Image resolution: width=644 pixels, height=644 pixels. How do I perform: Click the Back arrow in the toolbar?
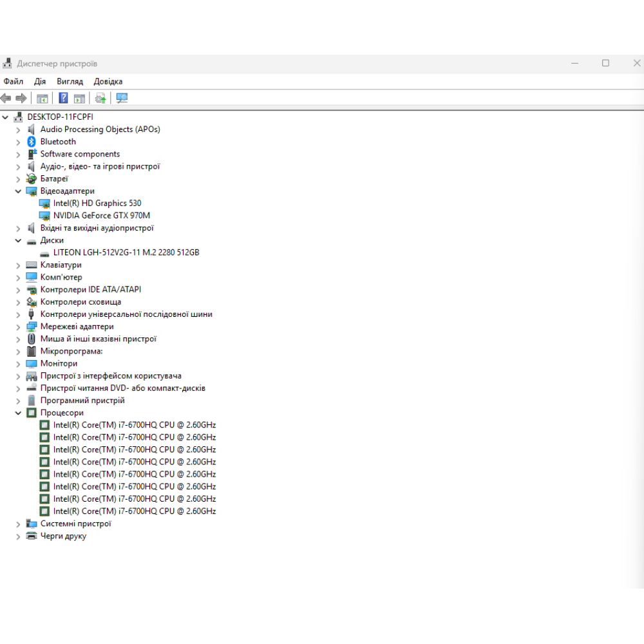pos(6,98)
